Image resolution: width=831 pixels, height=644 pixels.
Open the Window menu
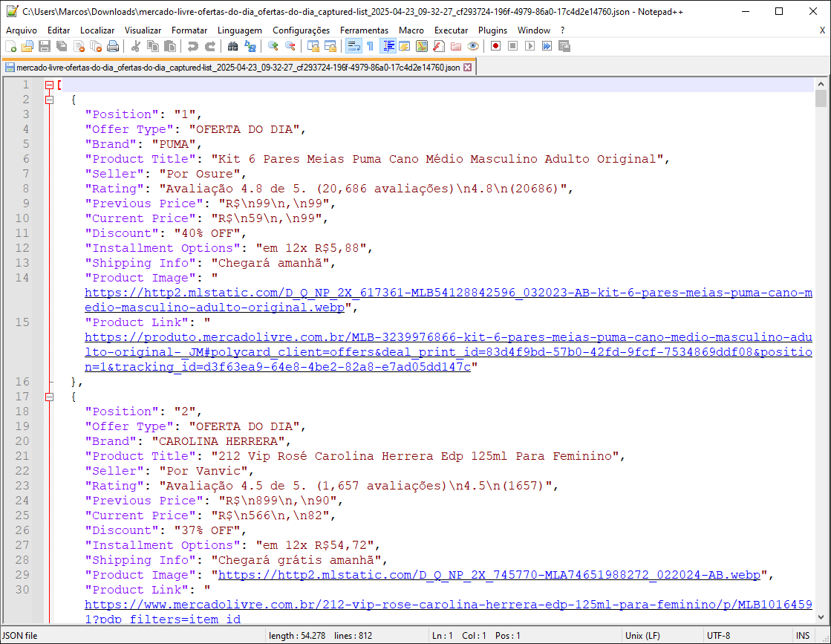pyautogui.click(x=534, y=30)
